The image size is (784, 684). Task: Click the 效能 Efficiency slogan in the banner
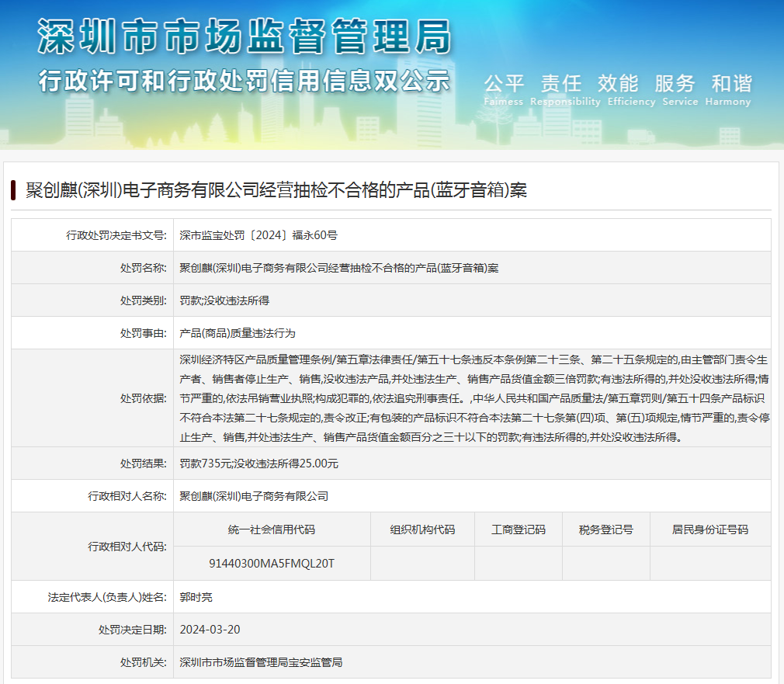631,90
